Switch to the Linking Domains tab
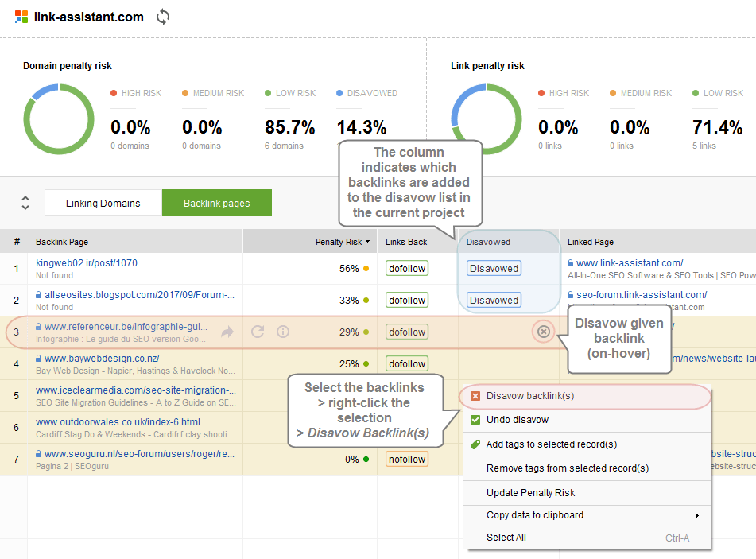 [103, 203]
